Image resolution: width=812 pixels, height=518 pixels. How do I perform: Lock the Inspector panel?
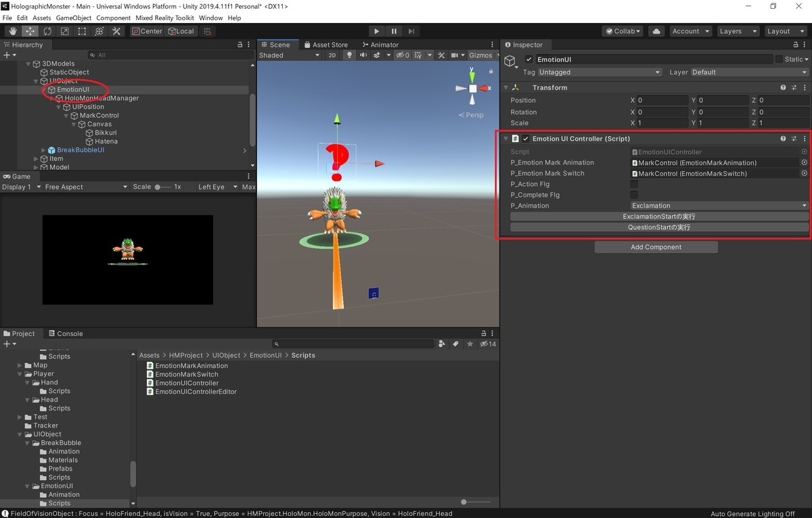click(794, 45)
